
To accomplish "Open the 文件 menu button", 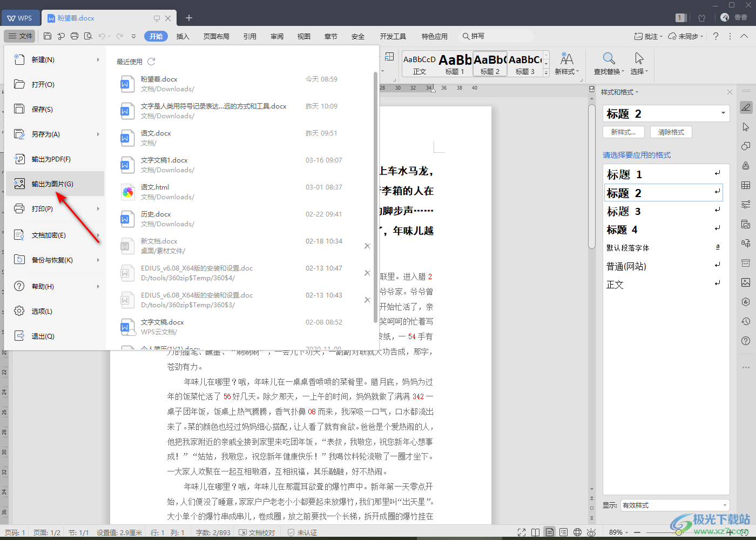I will coord(20,36).
